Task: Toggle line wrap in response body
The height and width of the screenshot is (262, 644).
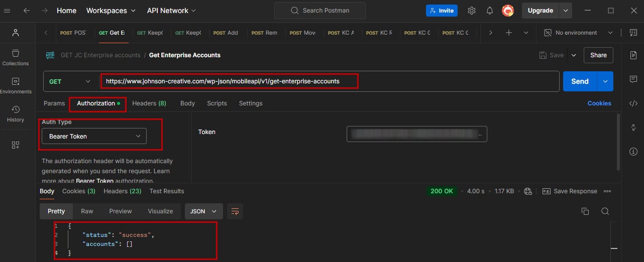Action: tap(235, 211)
